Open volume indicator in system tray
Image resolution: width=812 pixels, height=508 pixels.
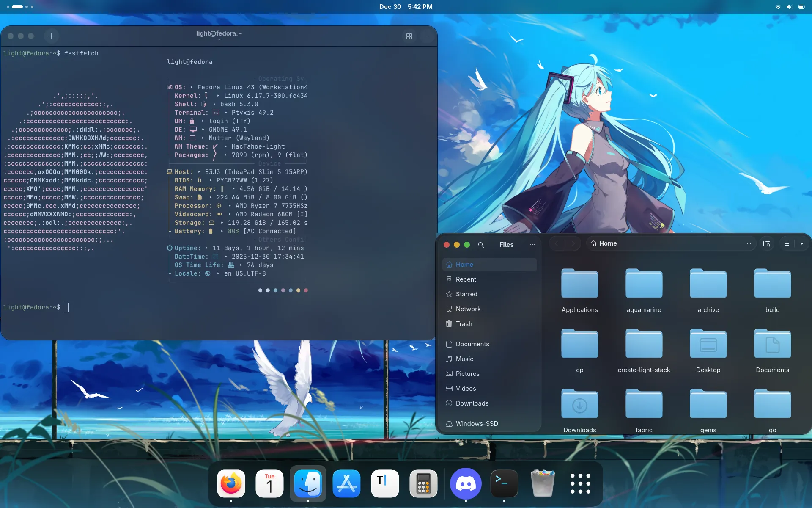(x=789, y=7)
